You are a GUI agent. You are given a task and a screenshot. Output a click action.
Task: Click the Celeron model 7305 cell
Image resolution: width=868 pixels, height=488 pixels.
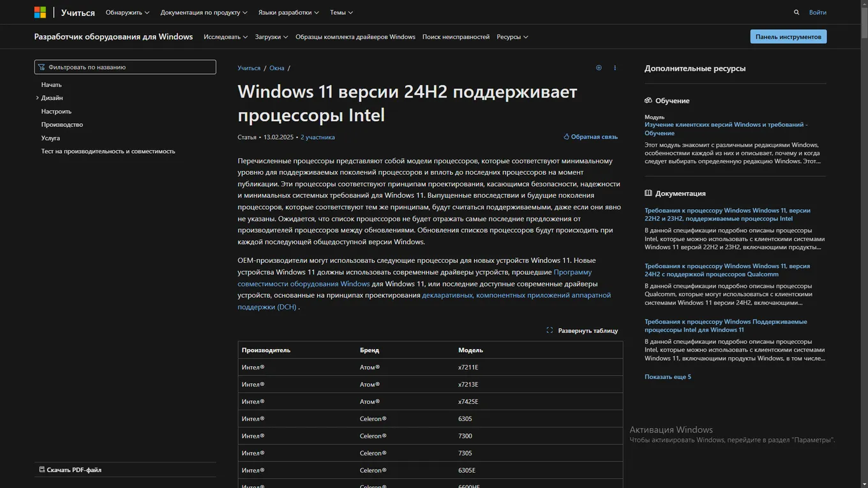465,454
